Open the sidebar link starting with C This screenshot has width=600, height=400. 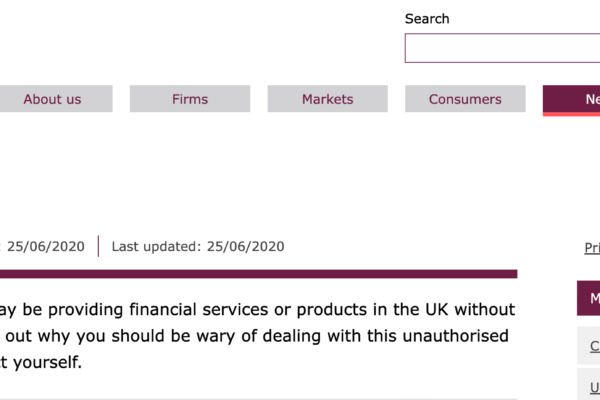tap(593, 346)
